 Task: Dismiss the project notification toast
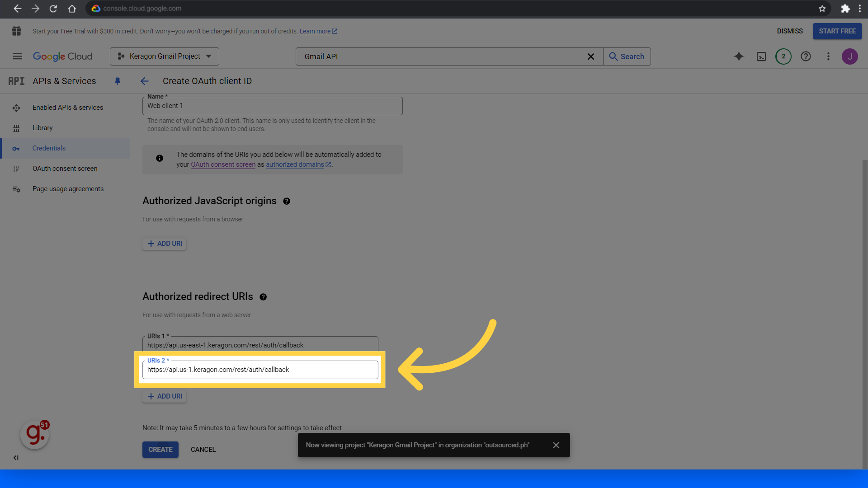[x=556, y=445]
